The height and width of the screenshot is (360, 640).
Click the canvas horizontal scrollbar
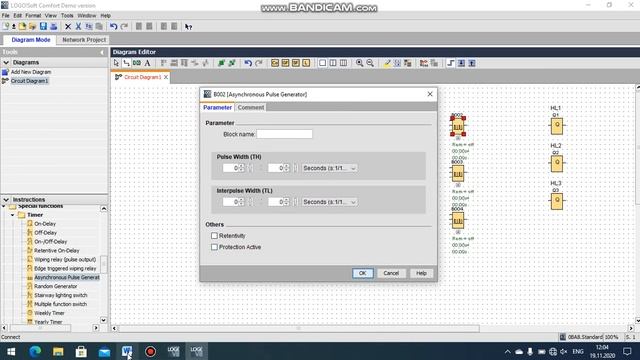point(298,328)
